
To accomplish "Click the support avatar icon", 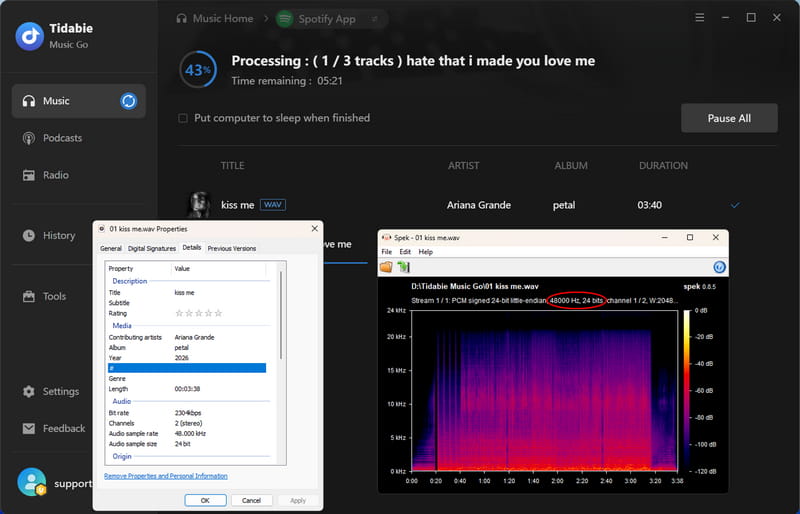I will tap(32, 482).
